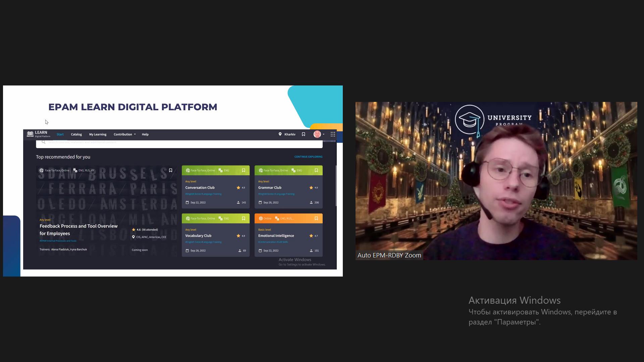Bookmark the Feedback Process course card

(x=170, y=170)
